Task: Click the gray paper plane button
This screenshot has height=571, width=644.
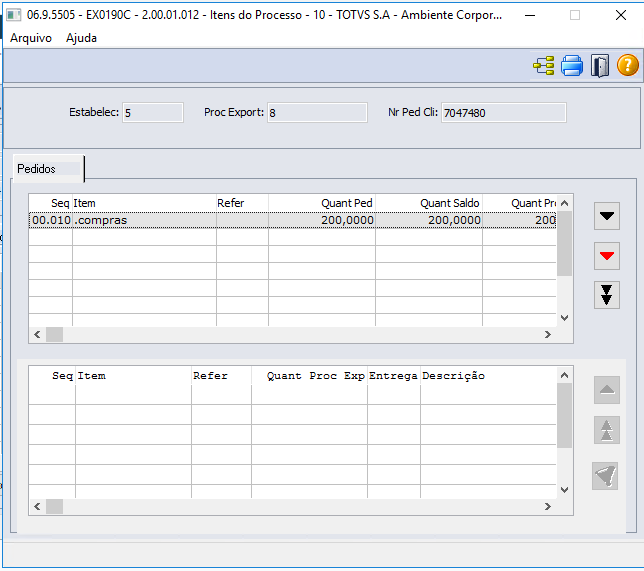Action: click(x=605, y=476)
